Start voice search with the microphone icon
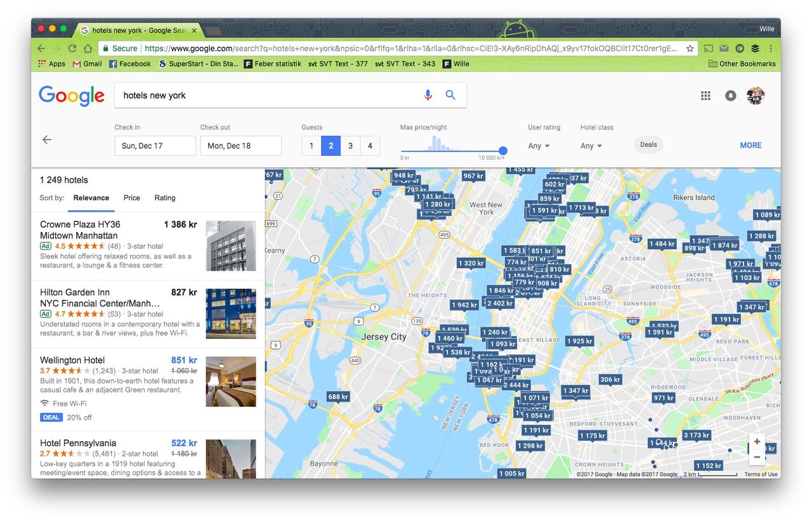The image size is (812, 523). pos(428,95)
